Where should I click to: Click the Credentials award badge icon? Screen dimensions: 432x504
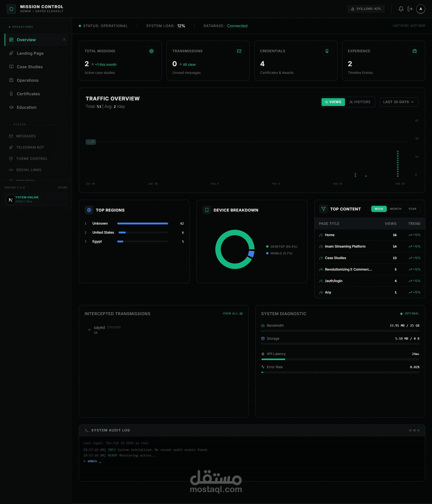pyautogui.click(x=327, y=51)
